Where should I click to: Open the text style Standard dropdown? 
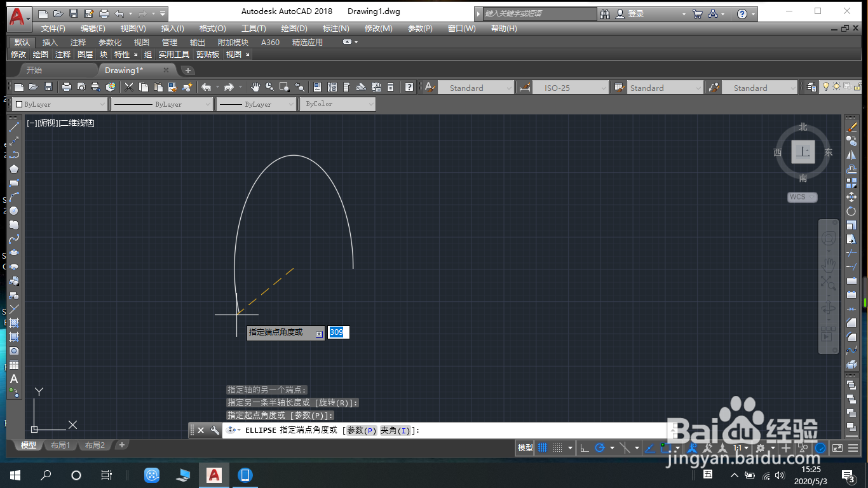tap(475, 88)
